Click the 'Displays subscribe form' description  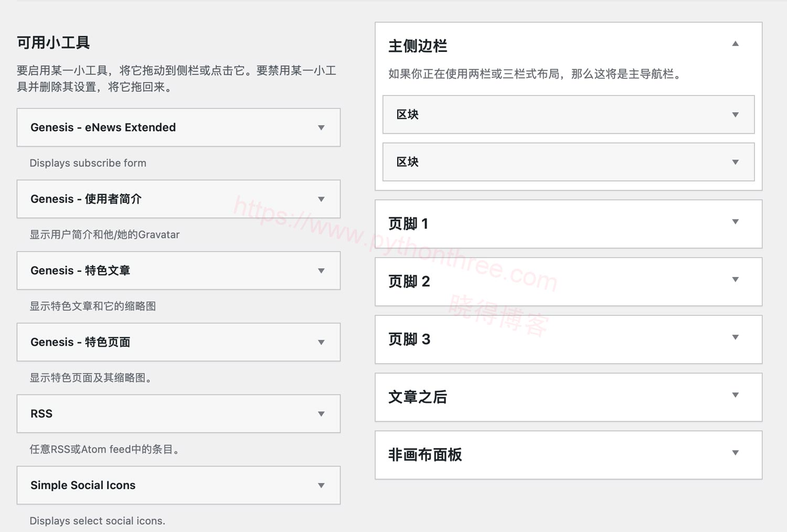pyautogui.click(x=88, y=163)
